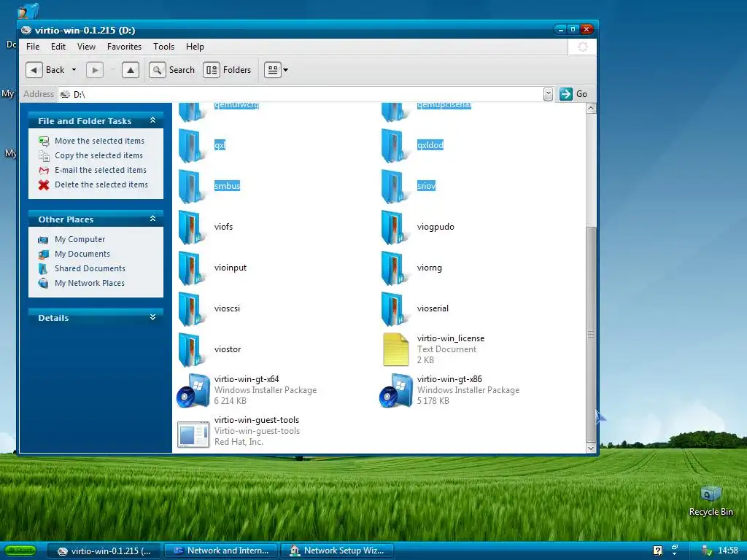Switch to Network and Internet taskbar button
This screenshot has height=560, width=747.
221,551
